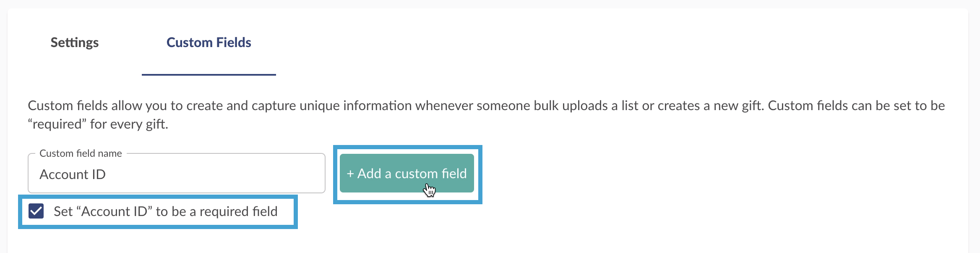Click the green custom field button
The width and height of the screenshot is (980, 253).
click(x=407, y=173)
